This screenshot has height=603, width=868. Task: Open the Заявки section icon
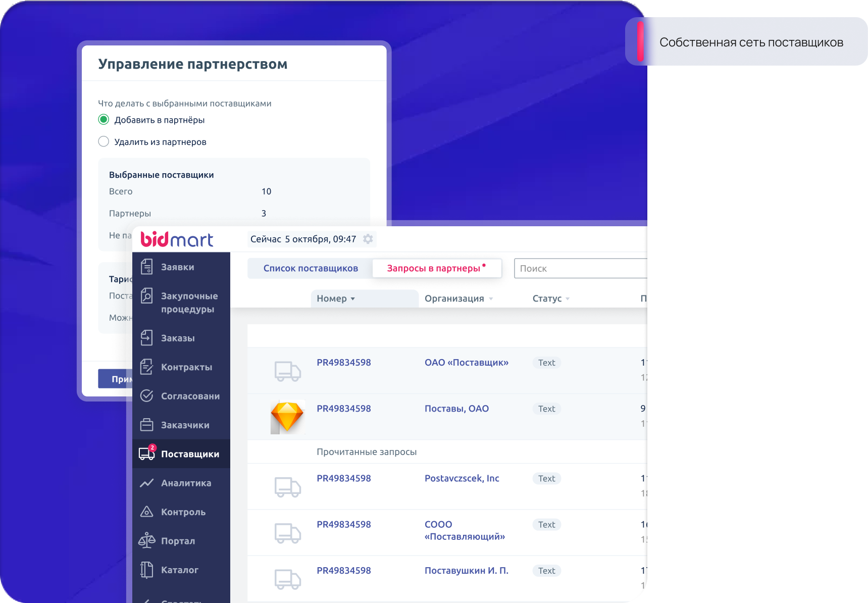(146, 267)
